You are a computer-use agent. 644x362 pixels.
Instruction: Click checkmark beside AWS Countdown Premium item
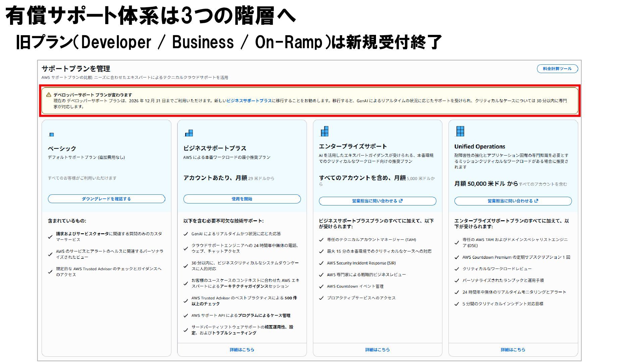click(457, 257)
